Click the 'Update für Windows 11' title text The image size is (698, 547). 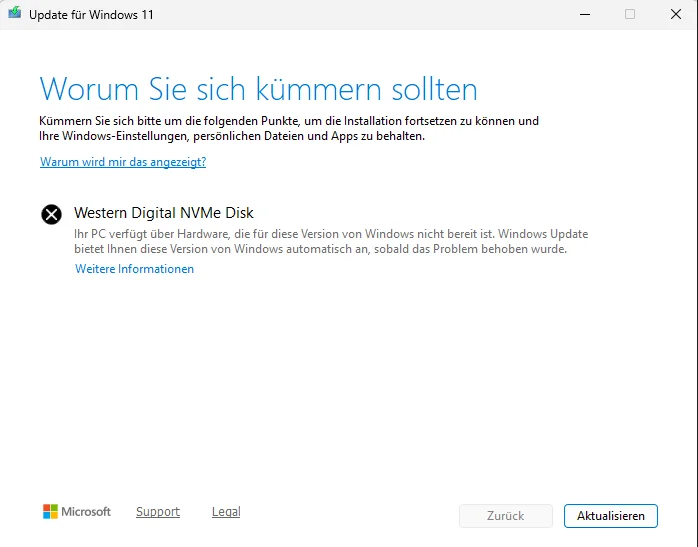pos(91,15)
